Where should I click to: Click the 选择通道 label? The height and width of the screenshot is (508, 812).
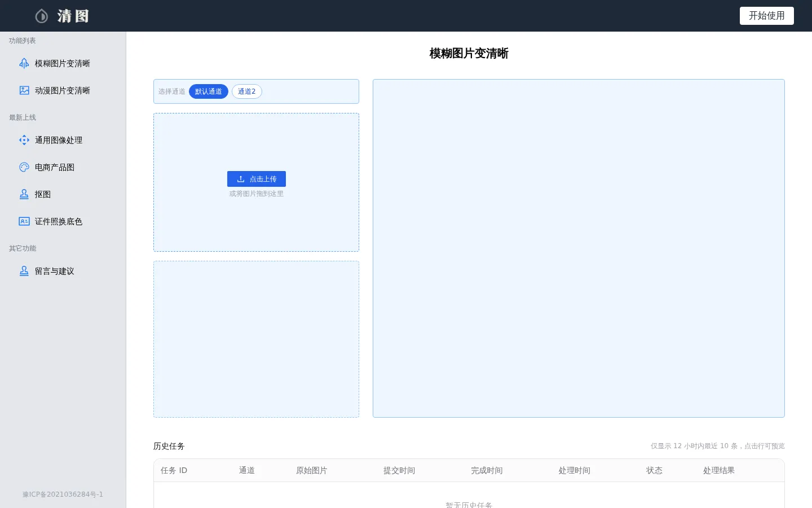[x=172, y=91]
